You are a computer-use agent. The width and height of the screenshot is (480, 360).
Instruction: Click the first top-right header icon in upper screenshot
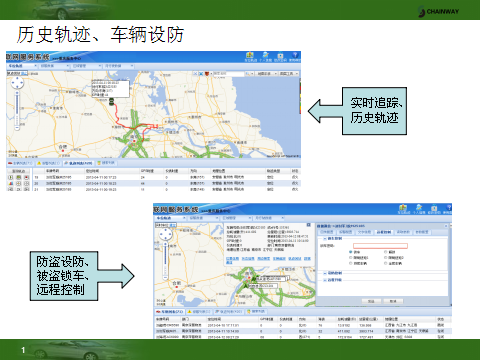[x=250, y=55]
